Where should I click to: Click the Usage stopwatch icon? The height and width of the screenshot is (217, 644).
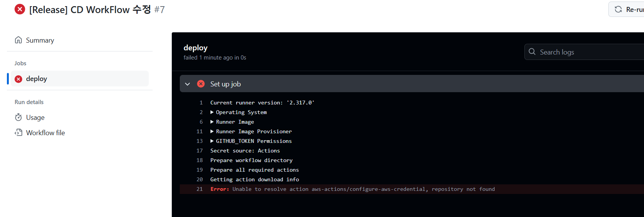click(18, 117)
